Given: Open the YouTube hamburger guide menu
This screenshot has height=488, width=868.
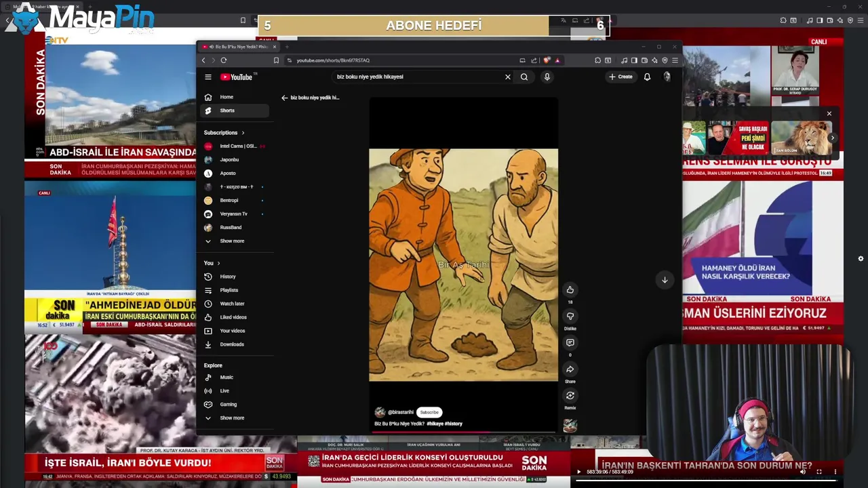Looking at the screenshot, I should click(x=208, y=77).
